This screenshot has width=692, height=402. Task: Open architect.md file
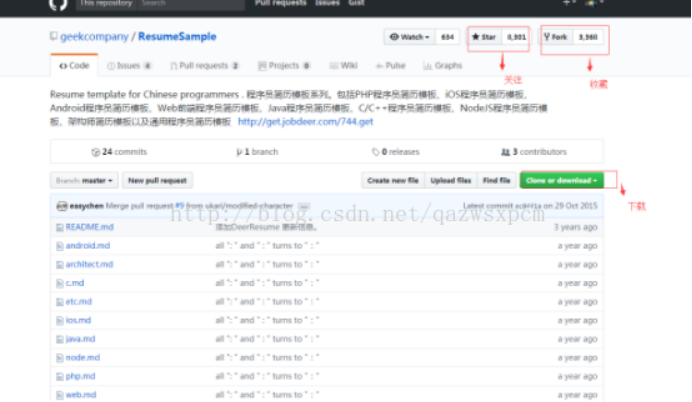tap(89, 264)
